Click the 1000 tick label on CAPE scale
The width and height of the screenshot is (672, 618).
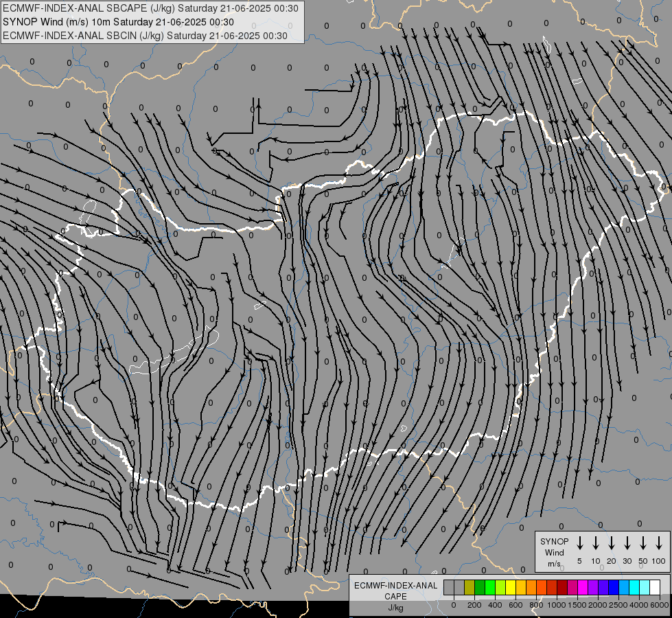pos(557,605)
